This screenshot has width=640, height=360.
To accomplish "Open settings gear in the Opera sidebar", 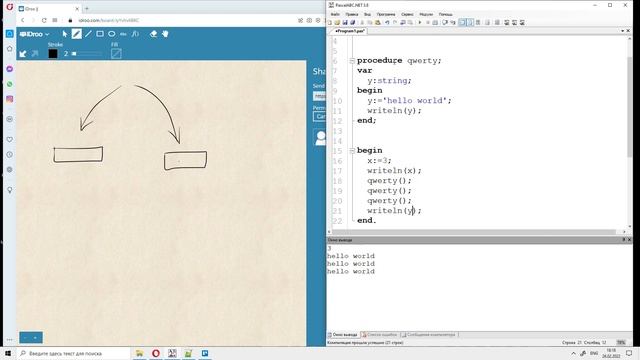I will (10, 169).
